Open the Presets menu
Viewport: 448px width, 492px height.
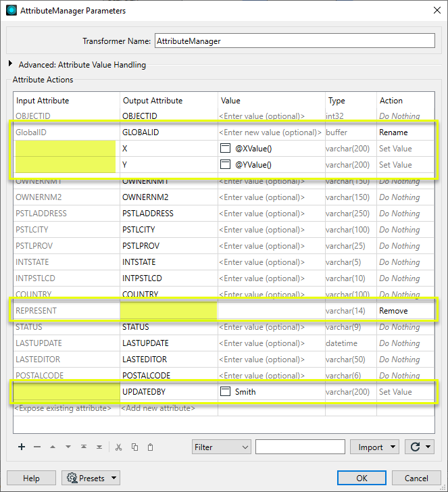pyautogui.click(x=91, y=478)
